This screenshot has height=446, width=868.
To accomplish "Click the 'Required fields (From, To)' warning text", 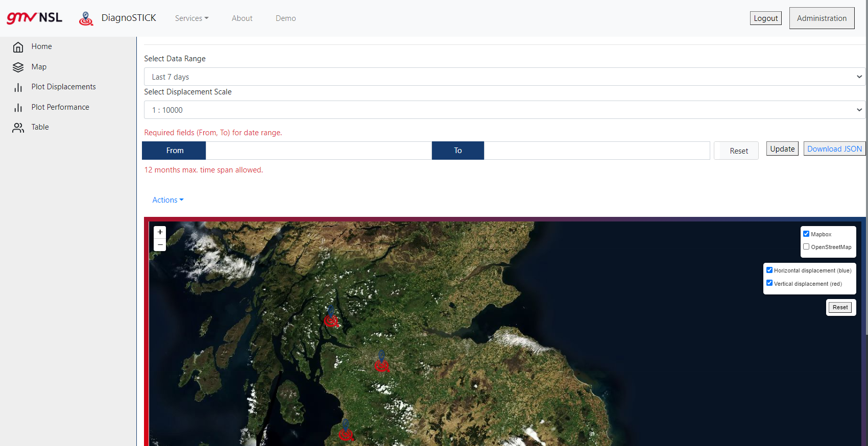I will click(213, 133).
